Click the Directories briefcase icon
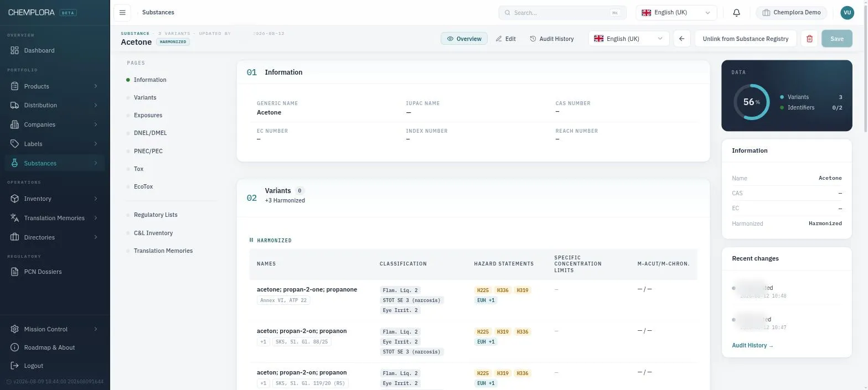This screenshot has width=868, height=390. coord(15,237)
